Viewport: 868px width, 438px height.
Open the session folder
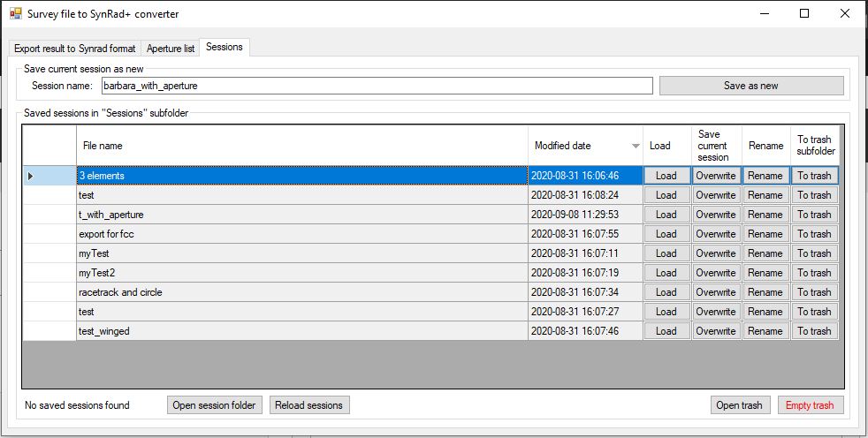[x=215, y=405]
